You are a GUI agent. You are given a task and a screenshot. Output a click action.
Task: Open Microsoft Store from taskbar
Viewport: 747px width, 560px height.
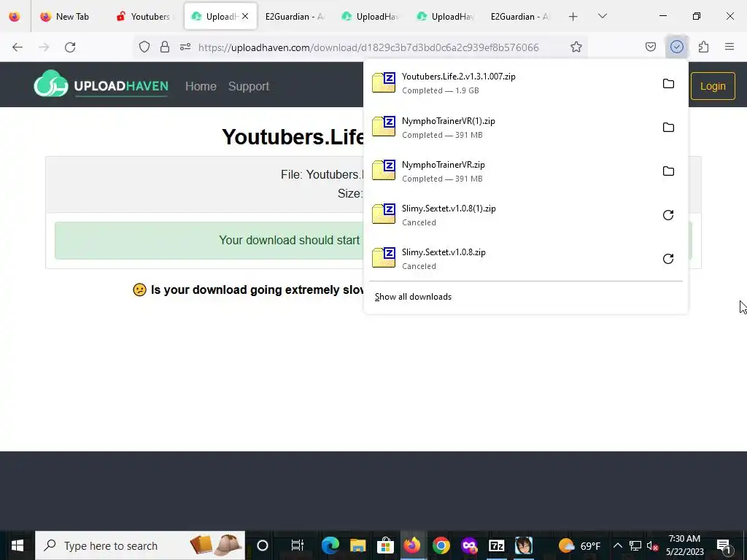click(x=385, y=545)
